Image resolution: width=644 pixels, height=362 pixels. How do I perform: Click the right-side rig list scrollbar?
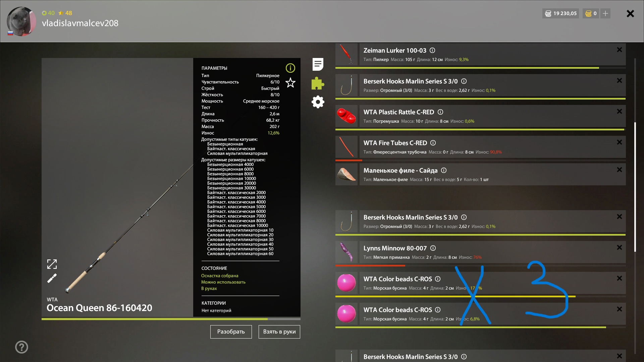pyautogui.click(x=635, y=187)
